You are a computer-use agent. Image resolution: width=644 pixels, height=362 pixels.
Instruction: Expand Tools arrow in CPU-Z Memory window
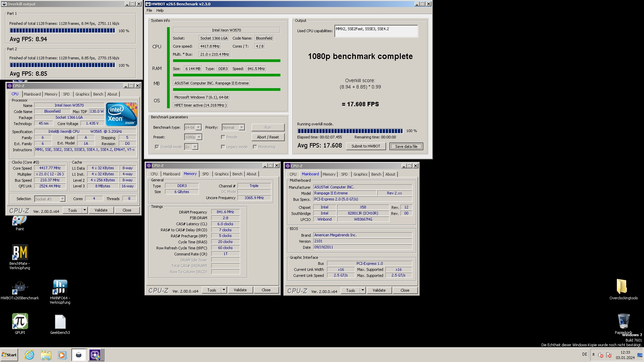pyautogui.click(x=224, y=290)
